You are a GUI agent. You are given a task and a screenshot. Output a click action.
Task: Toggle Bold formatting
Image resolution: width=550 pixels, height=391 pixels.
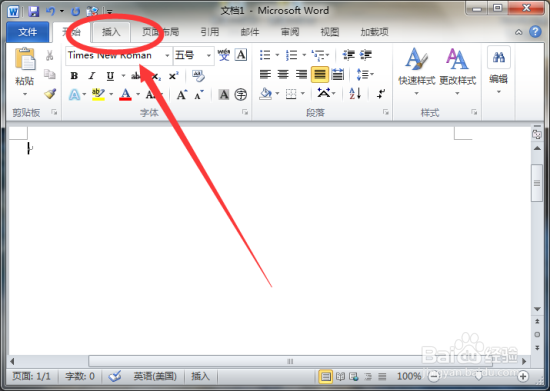(74, 76)
